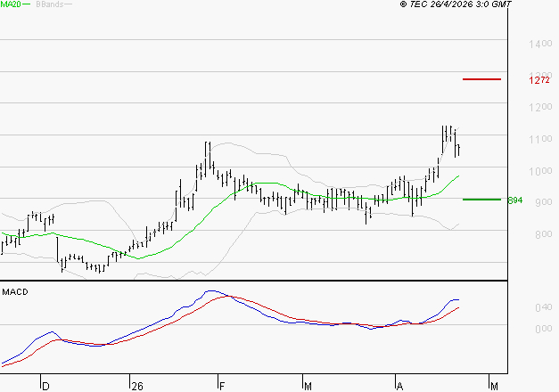Image resolution: width=559 pixels, height=392 pixels.
Task: Click the red 1272 price label
Action: [x=538, y=80]
